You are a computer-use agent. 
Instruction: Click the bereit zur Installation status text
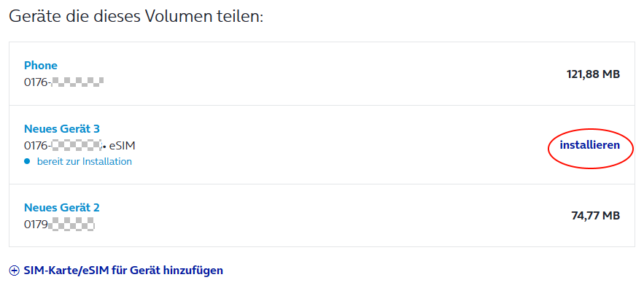pos(84,161)
